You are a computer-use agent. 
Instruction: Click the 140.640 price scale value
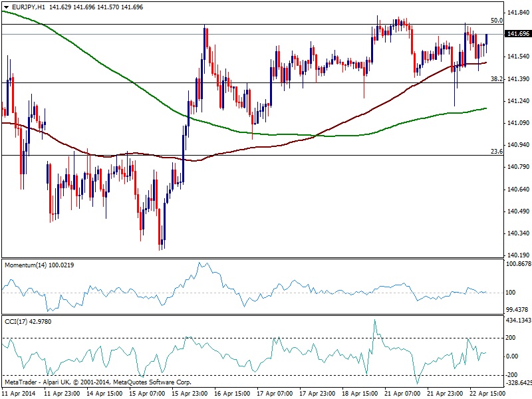(x=518, y=189)
